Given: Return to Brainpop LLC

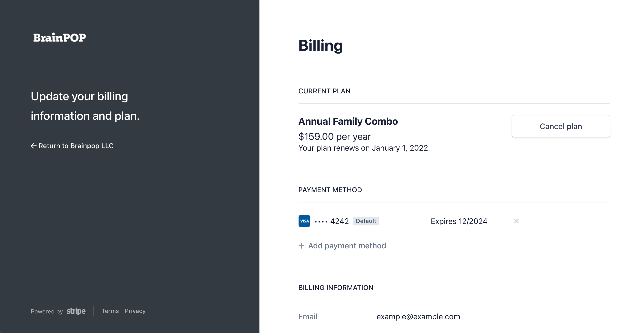Looking at the screenshot, I should coord(76,146).
